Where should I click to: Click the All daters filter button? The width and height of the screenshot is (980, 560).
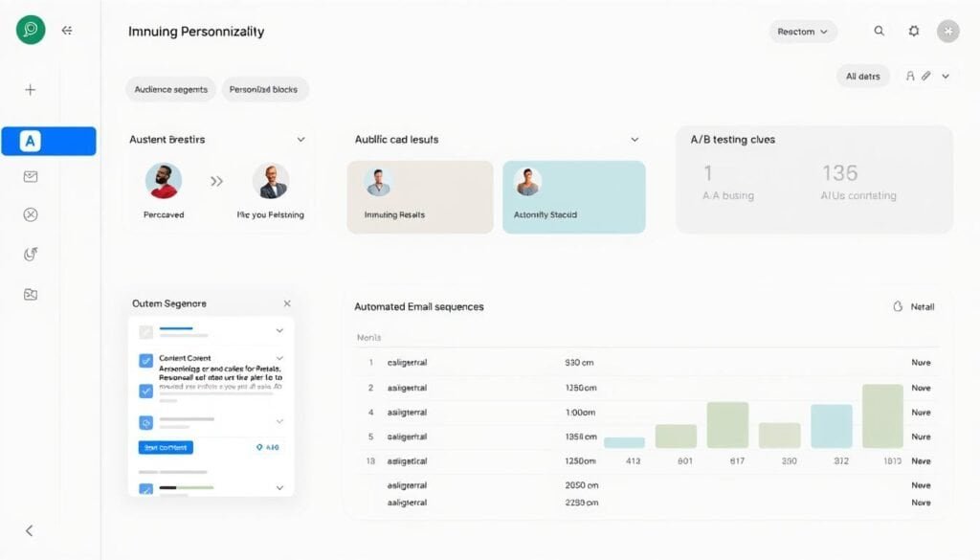(862, 76)
